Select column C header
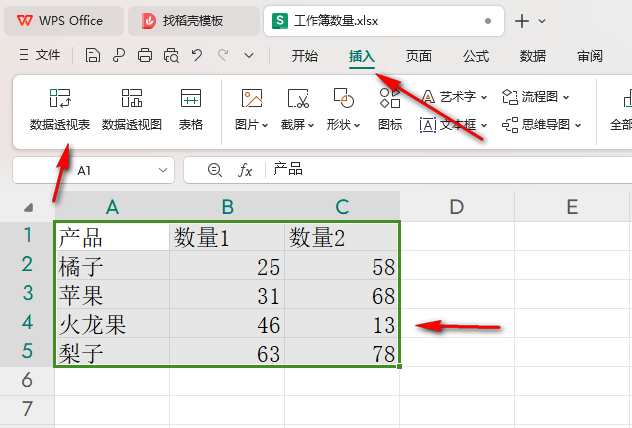Screen dimensions: 632x428 coord(342,207)
